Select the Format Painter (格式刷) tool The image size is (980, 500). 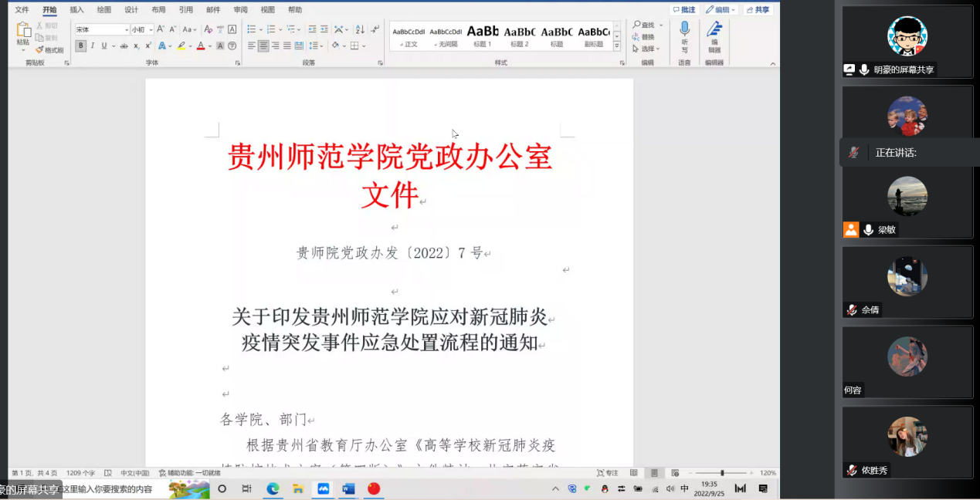tap(49, 50)
